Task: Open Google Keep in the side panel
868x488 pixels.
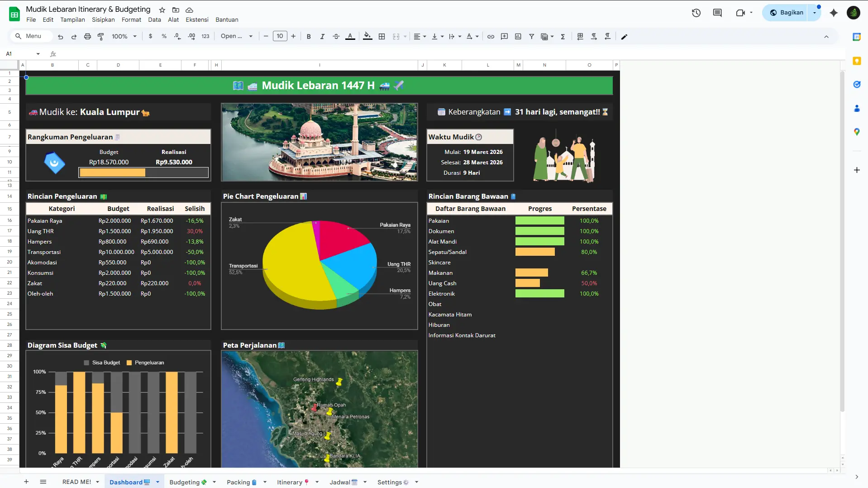Action: [x=856, y=61]
